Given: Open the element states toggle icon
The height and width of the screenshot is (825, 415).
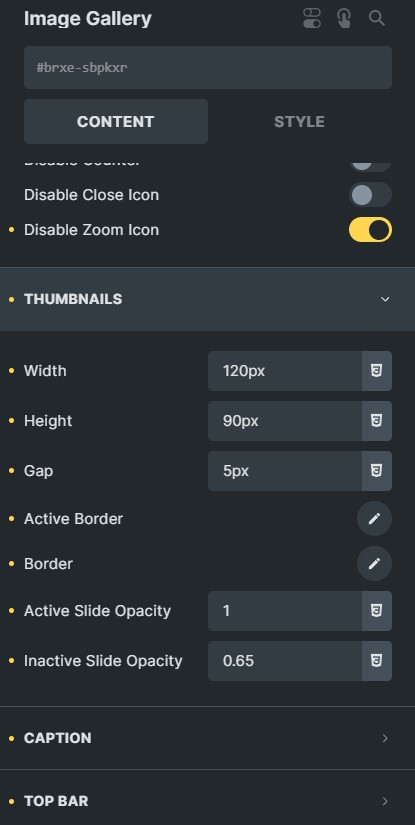Looking at the screenshot, I should [311, 18].
